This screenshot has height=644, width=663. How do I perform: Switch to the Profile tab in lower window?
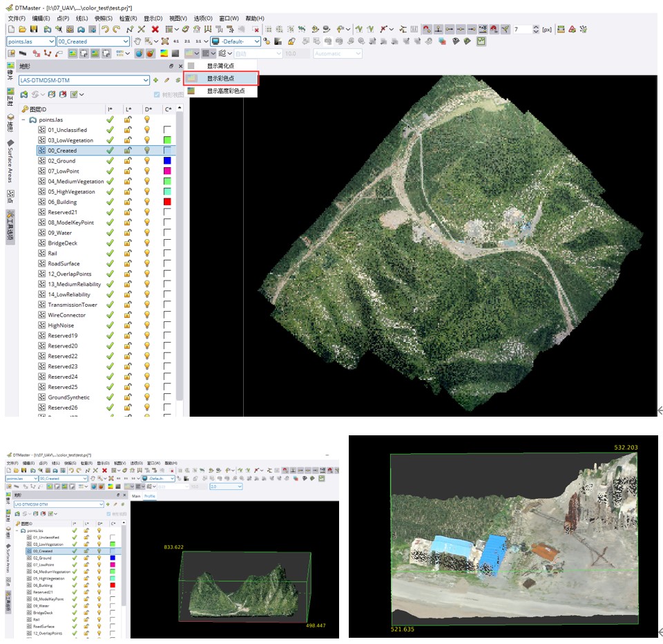(x=149, y=496)
